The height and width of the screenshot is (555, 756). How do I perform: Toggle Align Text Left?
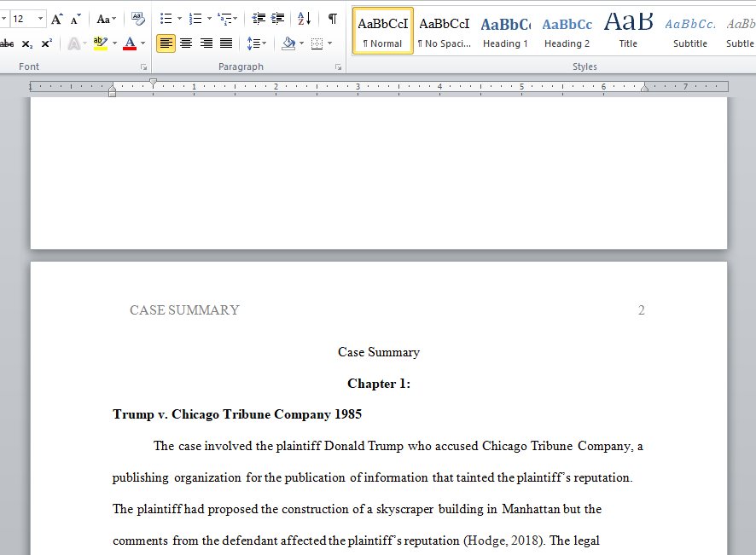166,43
